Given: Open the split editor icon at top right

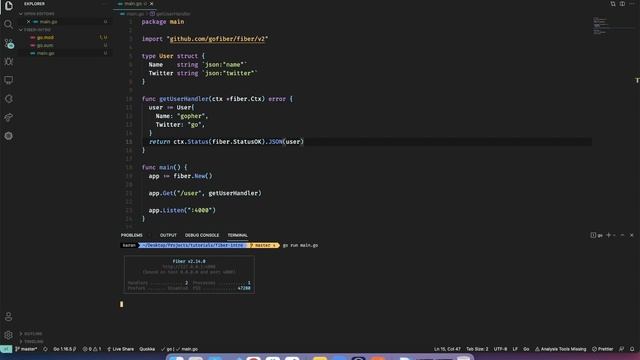Looking at the screenshot, I should (622, 4).
